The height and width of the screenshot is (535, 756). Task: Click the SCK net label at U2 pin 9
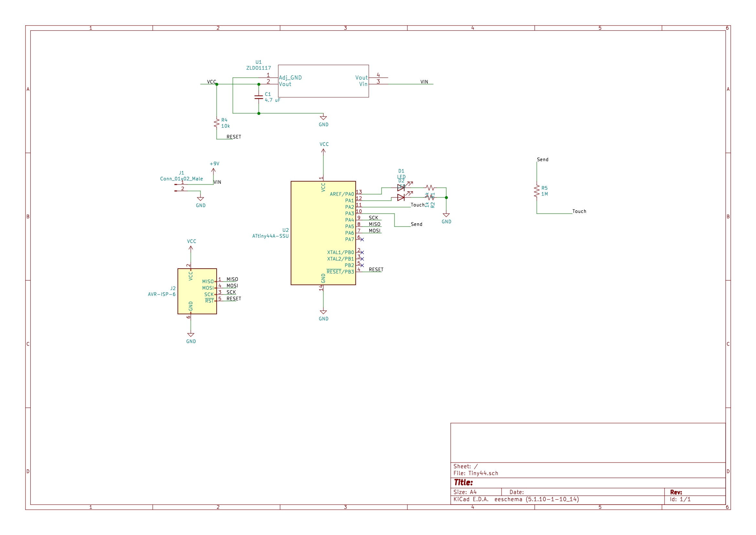click(x=373, y=218)
